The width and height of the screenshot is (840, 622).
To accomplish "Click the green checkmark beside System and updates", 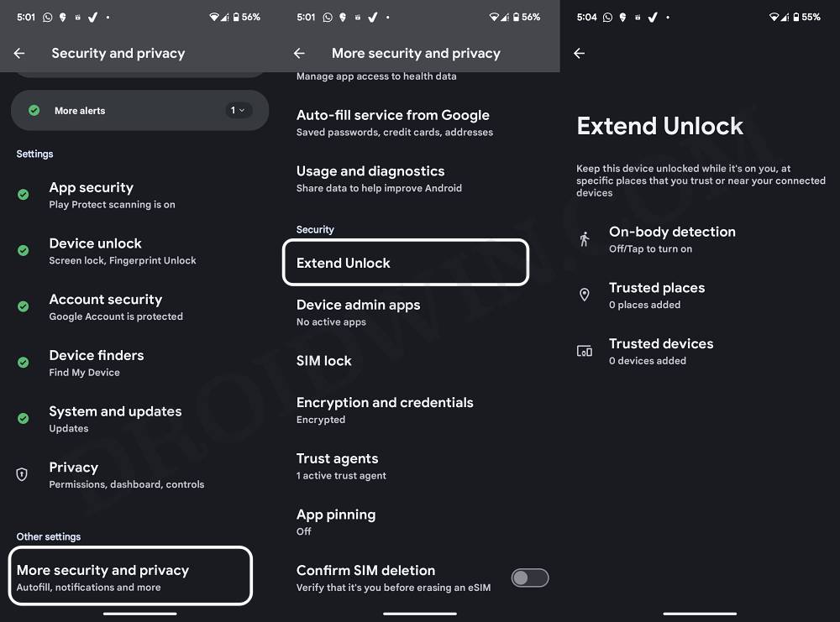I will (x=22, y=418).
